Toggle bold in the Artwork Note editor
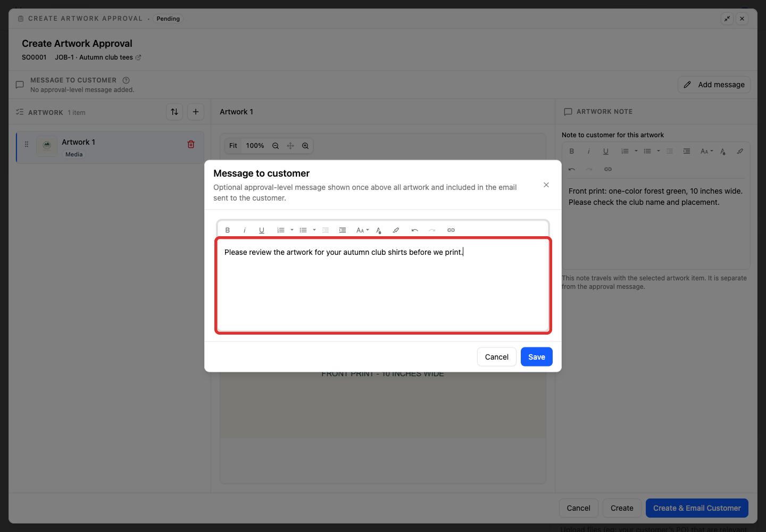Viewport: 766px width, 532px height. [572, 152]
